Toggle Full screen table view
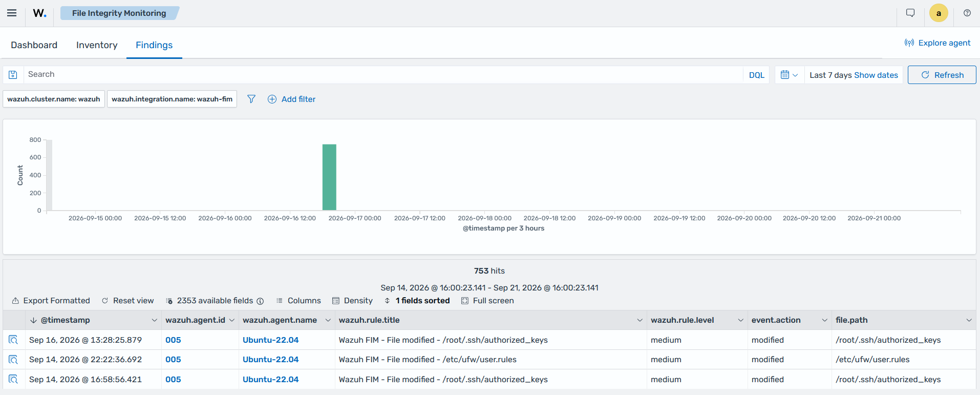The height and width of the screenshot is (395, 980). pos(488,301)
